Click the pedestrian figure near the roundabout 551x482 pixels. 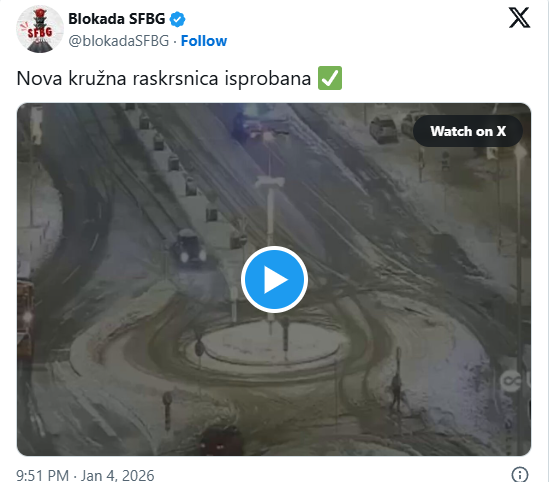(396, 392)
